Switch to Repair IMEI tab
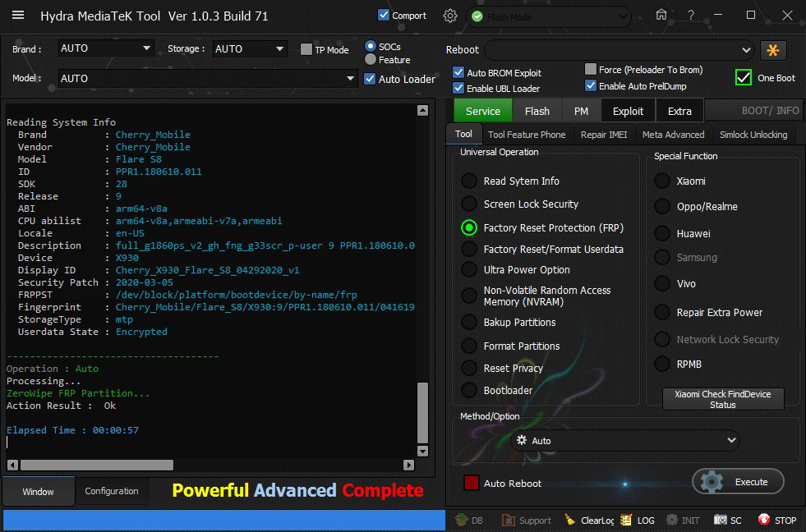The width and height of the screenshot is (806, 532). [603, 135]
